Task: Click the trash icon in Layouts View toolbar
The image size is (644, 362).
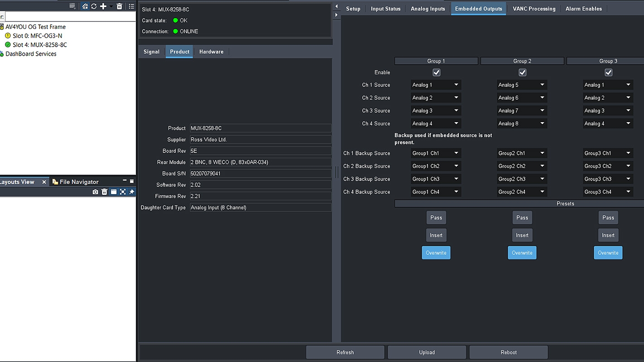Action: coord(104,192)
